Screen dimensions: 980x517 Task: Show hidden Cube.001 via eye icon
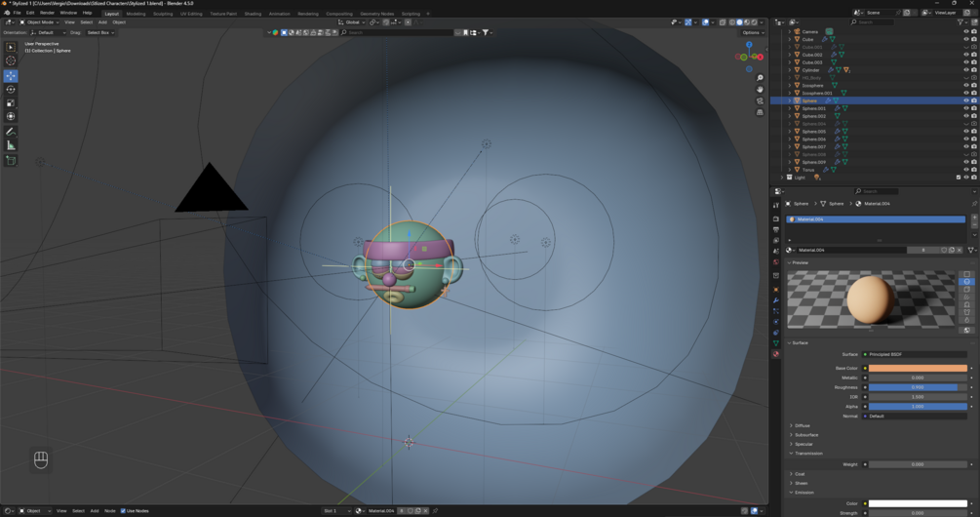[x=965, y=47]
